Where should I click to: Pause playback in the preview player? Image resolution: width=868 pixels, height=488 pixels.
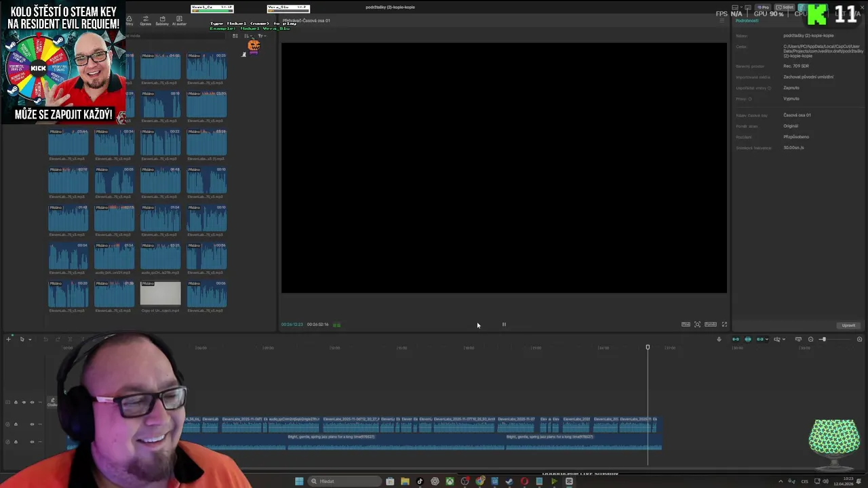tap(504, 325)
